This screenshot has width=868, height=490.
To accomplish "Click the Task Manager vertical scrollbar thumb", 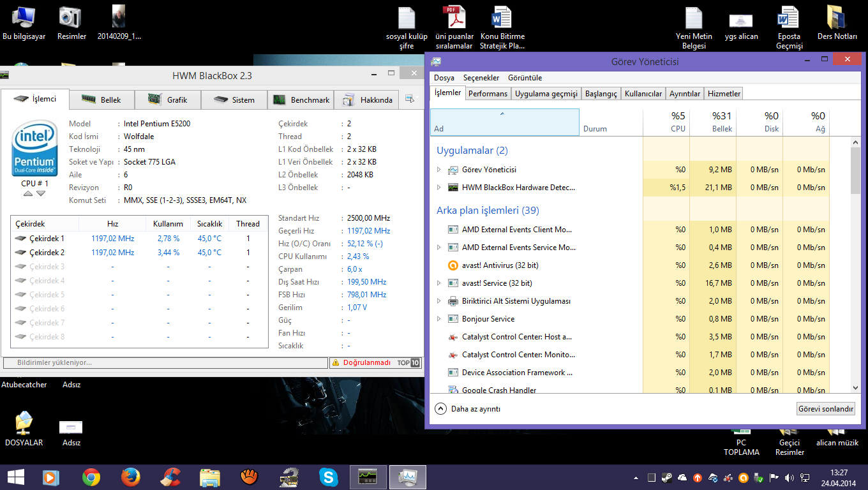I will pos(856,171).
